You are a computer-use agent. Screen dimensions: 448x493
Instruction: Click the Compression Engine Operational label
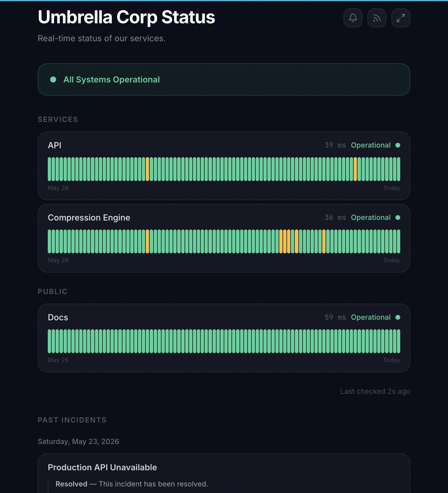pyautogui.click(x=371, y=218)
